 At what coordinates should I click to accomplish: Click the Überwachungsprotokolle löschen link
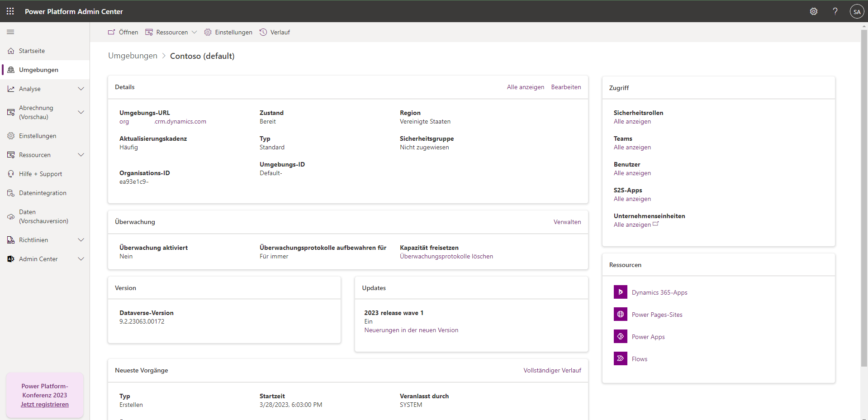(x=446, y=257)
